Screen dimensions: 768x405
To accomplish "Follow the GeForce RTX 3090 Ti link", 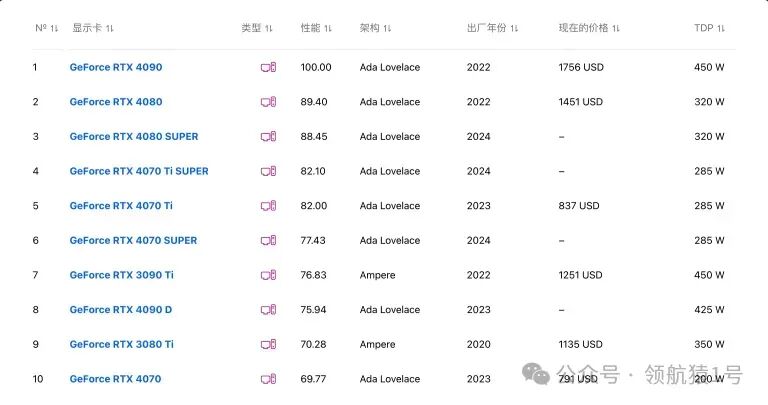I will 121,275.
